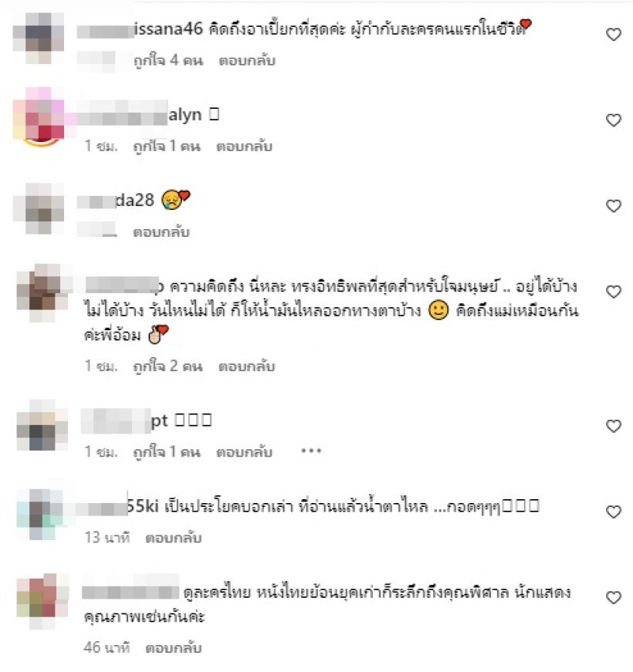Tap the heart beside alyn's comment

(613, 120)
